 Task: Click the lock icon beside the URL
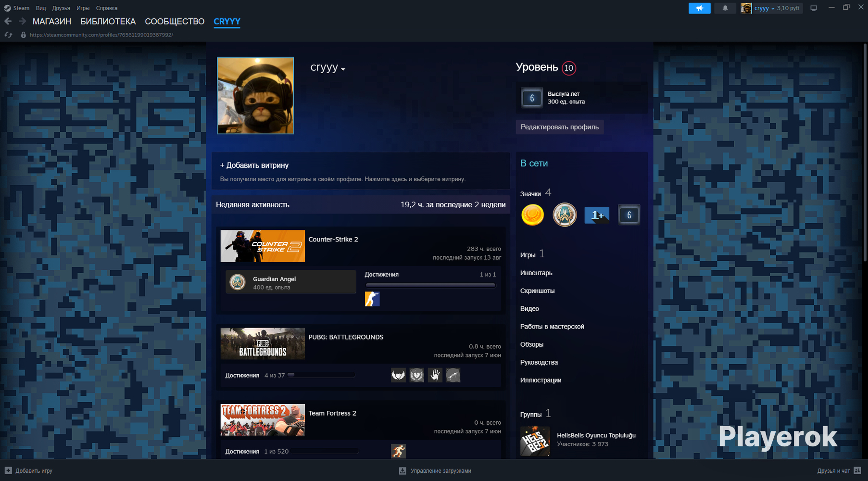coord(23,35)
